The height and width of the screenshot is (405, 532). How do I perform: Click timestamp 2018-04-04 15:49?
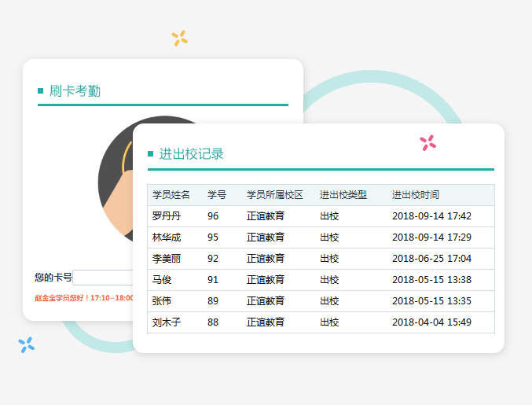pyautogui.click(x=431, y=322)
